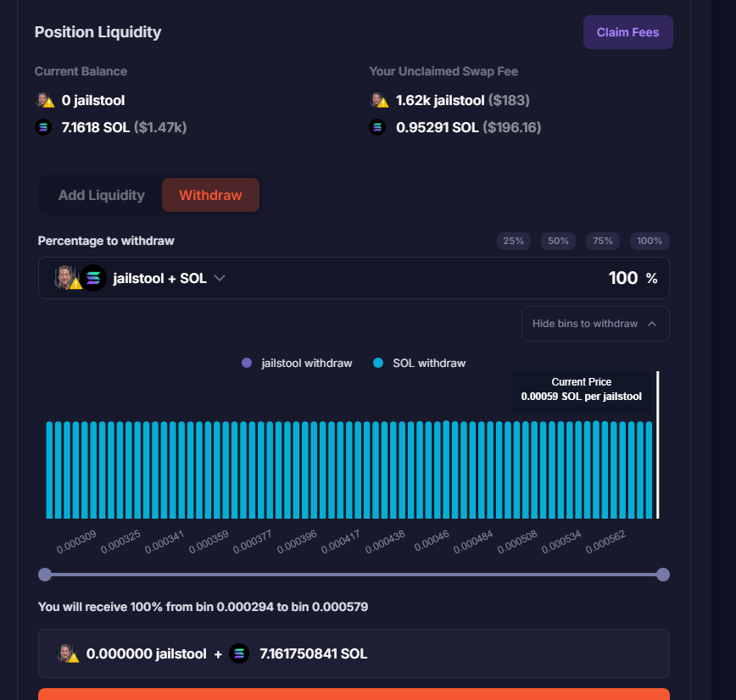Click the Claim Fees button
This screenshot has width=736, height=700.
pos(628,32)
